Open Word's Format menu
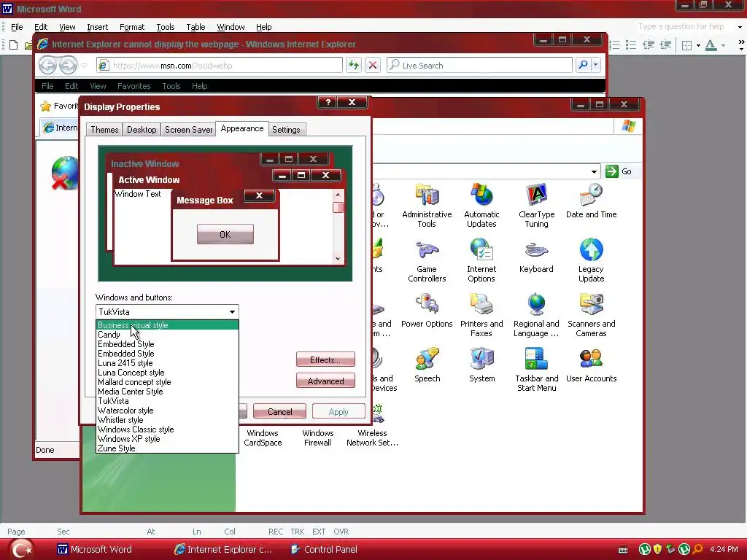This screenshot has height=560, width=747. coord(132,27)
